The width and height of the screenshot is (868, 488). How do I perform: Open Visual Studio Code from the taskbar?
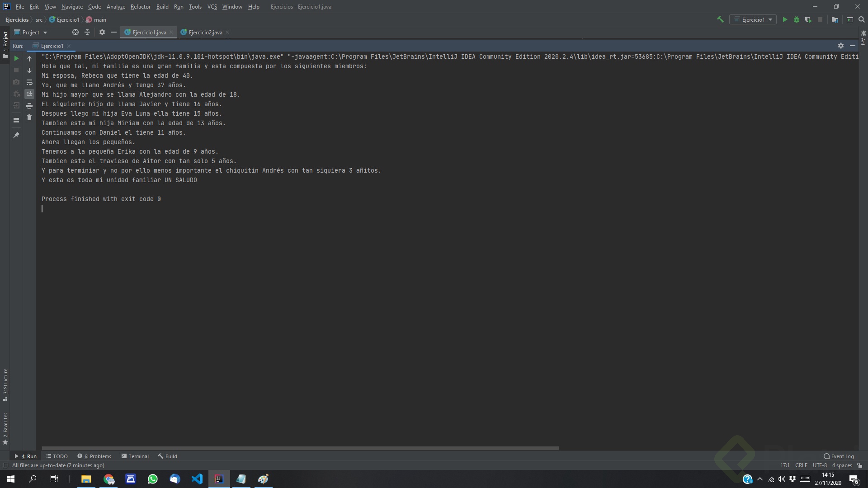[x=197, y=479]
